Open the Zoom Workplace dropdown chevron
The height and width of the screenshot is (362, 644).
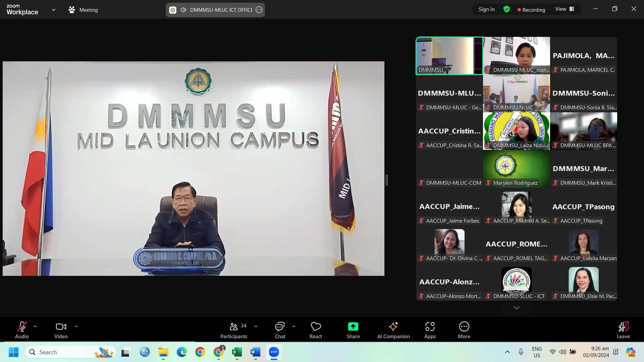point(54,10)
